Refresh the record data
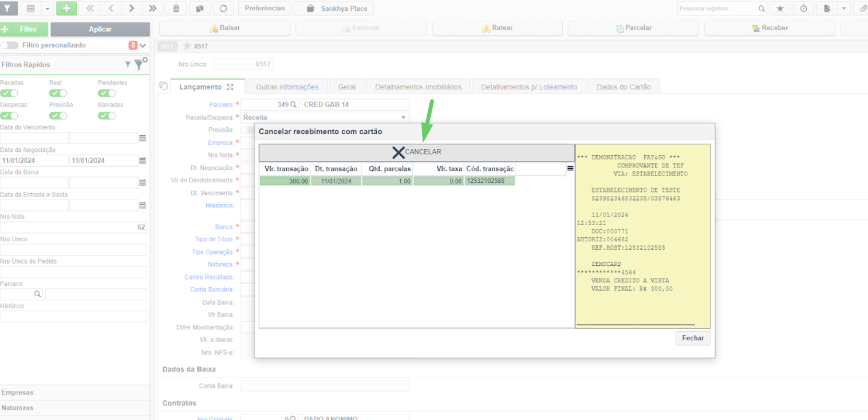 click(223, 9)
